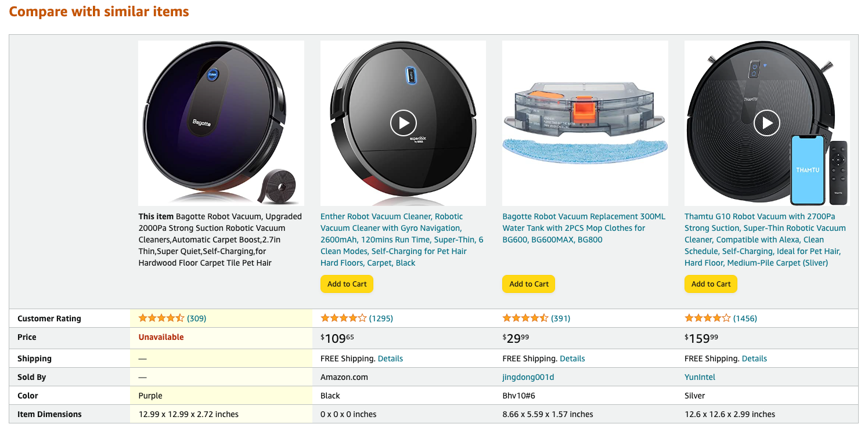View the 1456 reviews for Thamtu vacuum

click(x=745, y=318)
